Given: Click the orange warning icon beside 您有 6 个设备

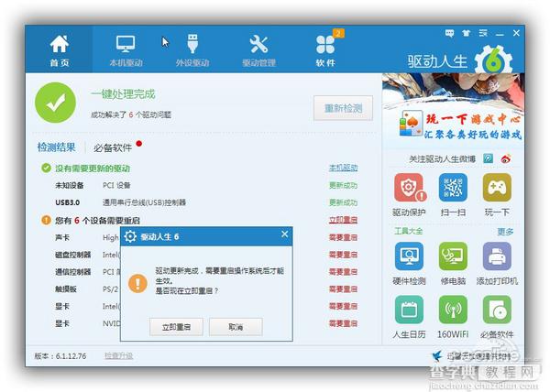Looking at the screenshot, I should point(46,220).
